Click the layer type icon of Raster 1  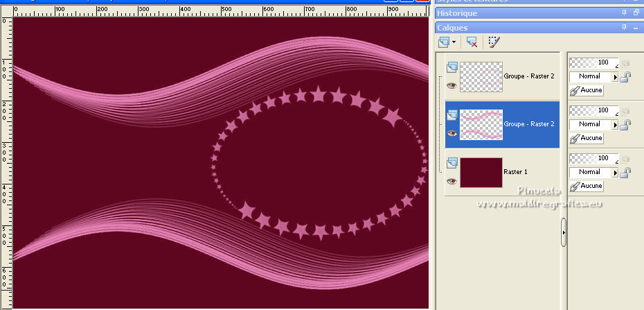[452, 163]
